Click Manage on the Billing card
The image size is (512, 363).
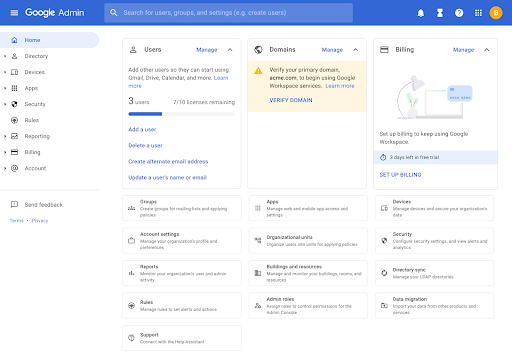pyautogui.click(x=463, y=50)
